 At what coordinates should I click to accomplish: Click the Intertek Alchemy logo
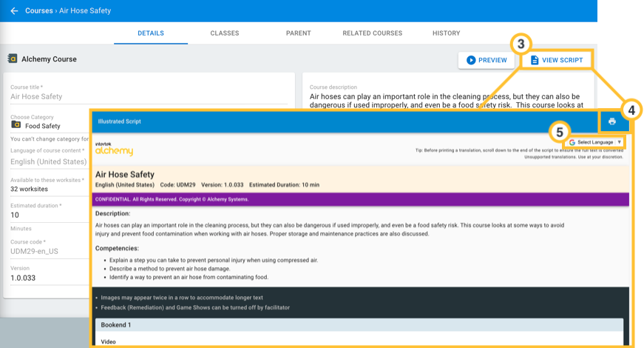pyautogui.click(x=114, y=149)
